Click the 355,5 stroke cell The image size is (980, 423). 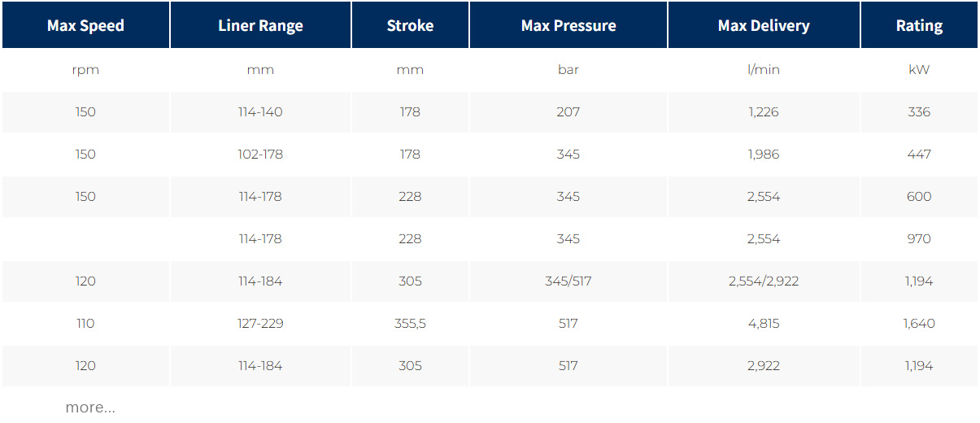pyautogui.click(x=410, y=324)
